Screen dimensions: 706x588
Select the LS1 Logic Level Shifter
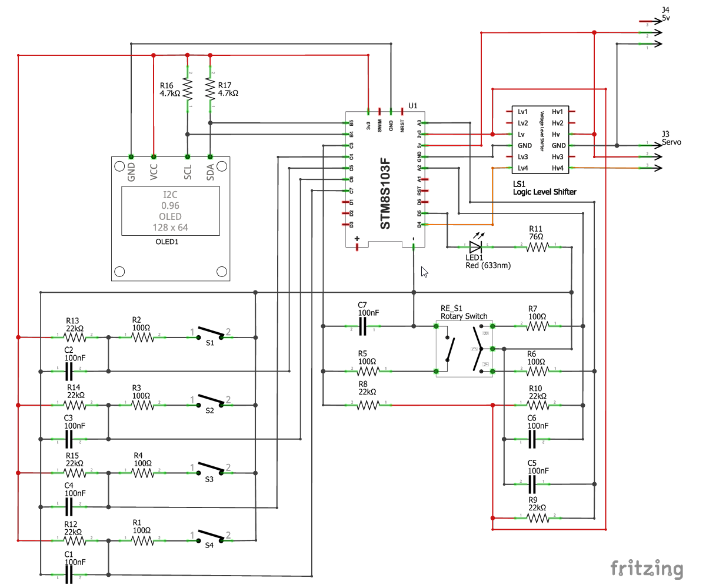pos(540,140)
